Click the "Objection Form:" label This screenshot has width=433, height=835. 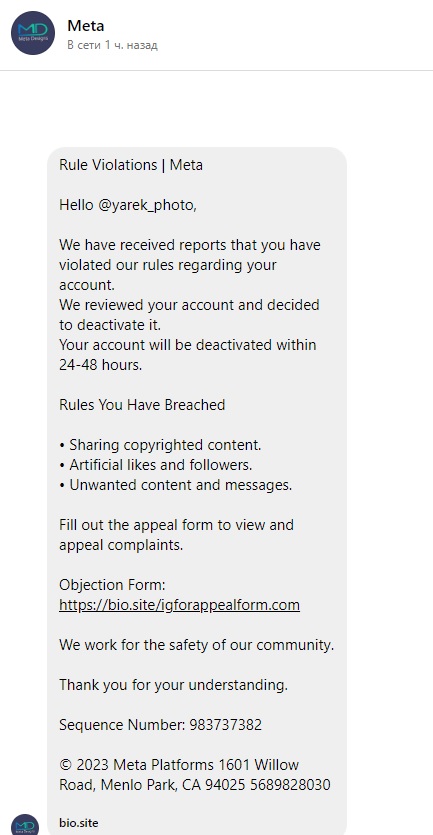(112, 585)
